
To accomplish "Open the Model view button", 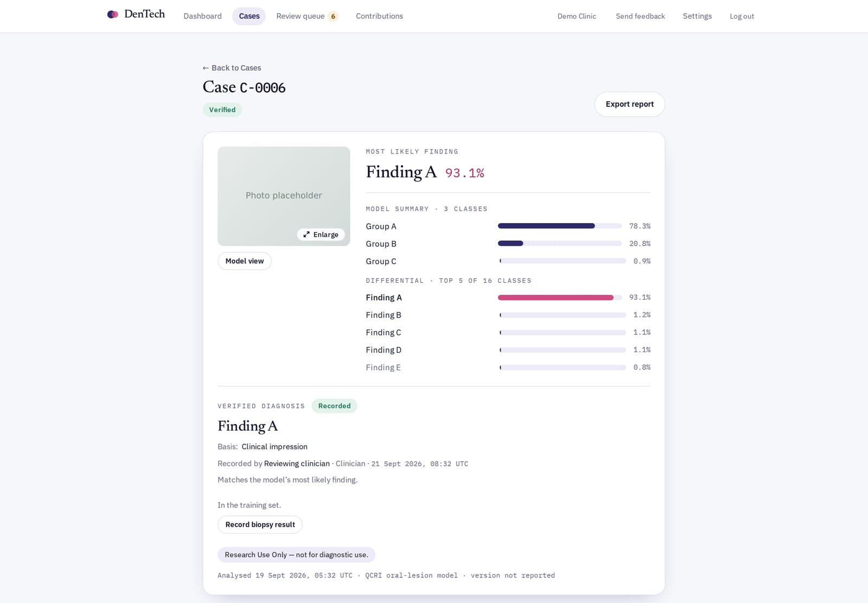I will (245, 261).
